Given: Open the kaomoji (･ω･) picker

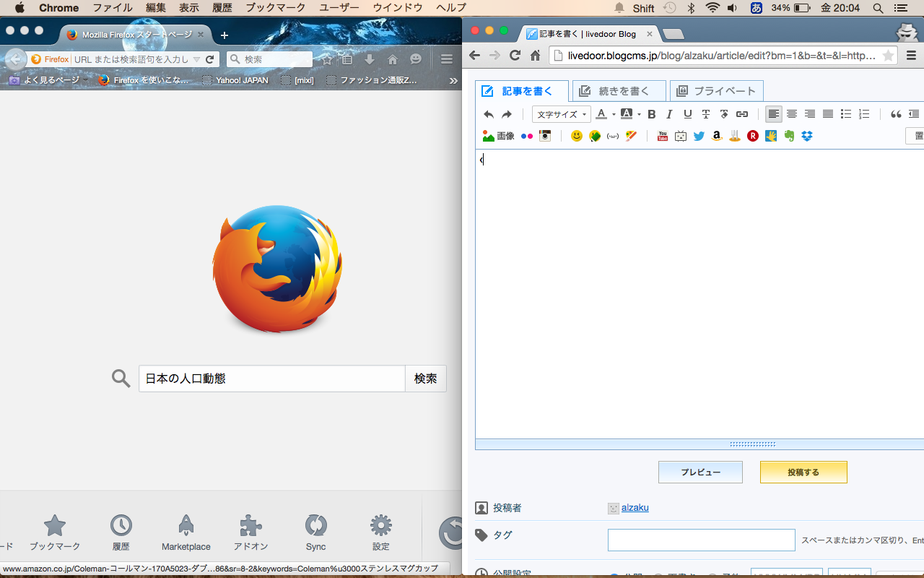Looking at the screenshot, I should click(x=613, y=136).
